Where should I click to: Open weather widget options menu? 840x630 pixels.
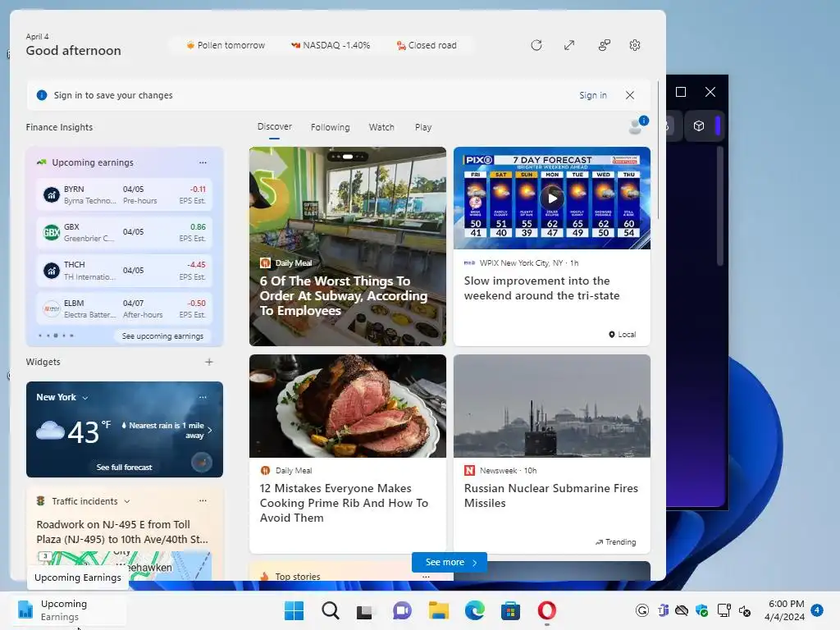coord(203,397)
